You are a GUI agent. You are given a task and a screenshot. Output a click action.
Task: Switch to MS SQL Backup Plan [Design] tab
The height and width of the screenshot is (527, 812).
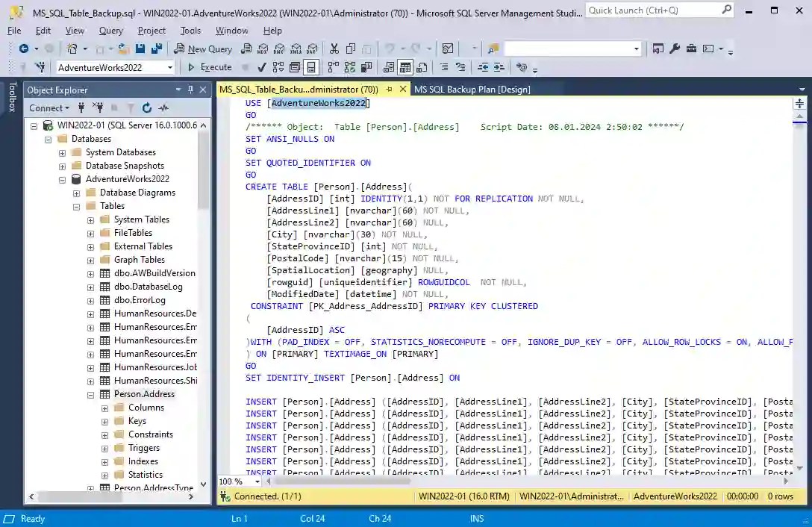[472, 89]
